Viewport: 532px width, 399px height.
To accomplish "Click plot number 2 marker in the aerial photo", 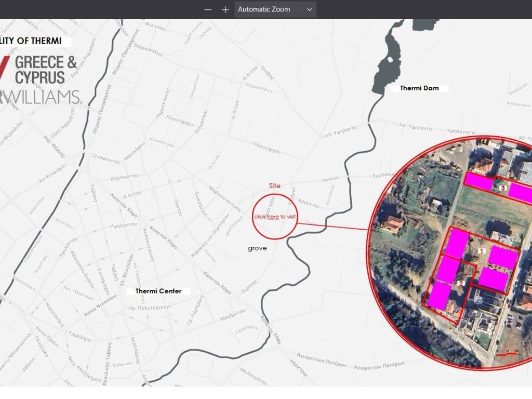I will [460, 283].
